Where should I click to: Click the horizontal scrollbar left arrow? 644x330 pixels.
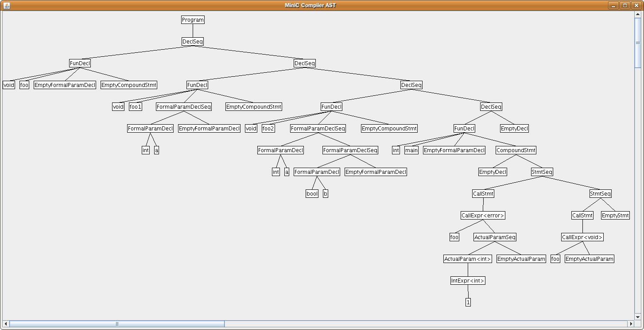(6, 324)
